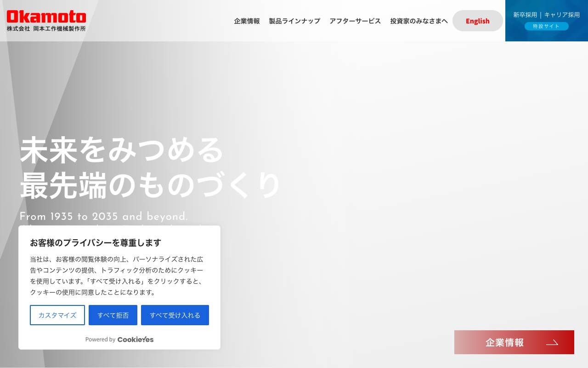Open the 特設サイト recruitment page
This screenshot has height=368, width=588.
(546, 26)
